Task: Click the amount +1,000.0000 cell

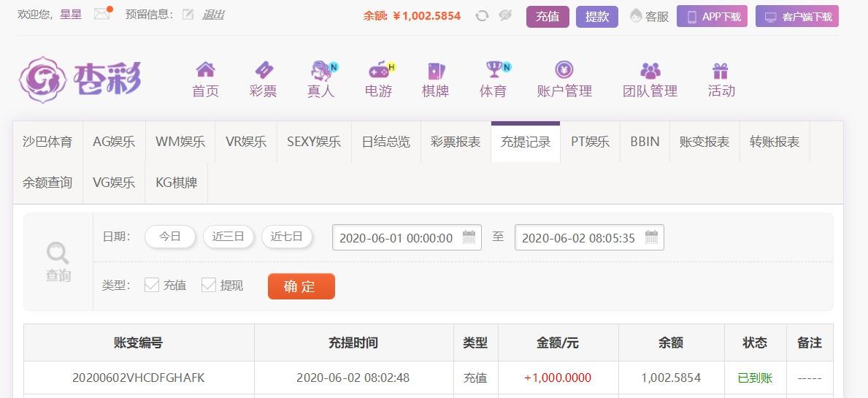Action: pos(558,378)
